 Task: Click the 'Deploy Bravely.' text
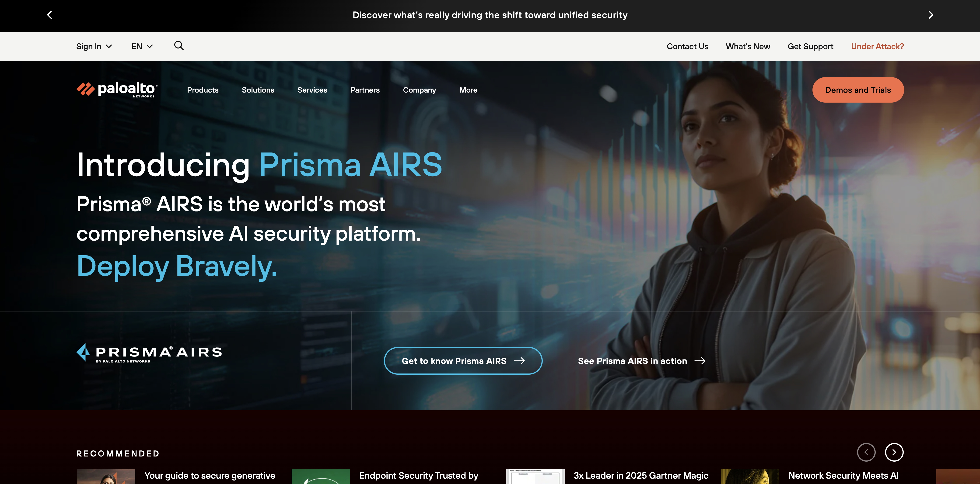[177, 266]
